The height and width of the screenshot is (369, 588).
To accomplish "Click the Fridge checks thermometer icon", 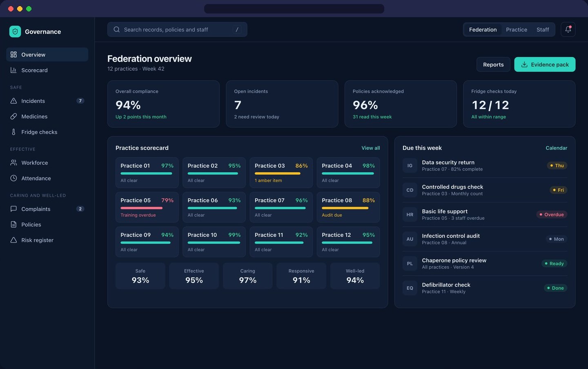I will click(x=13, y=132).
